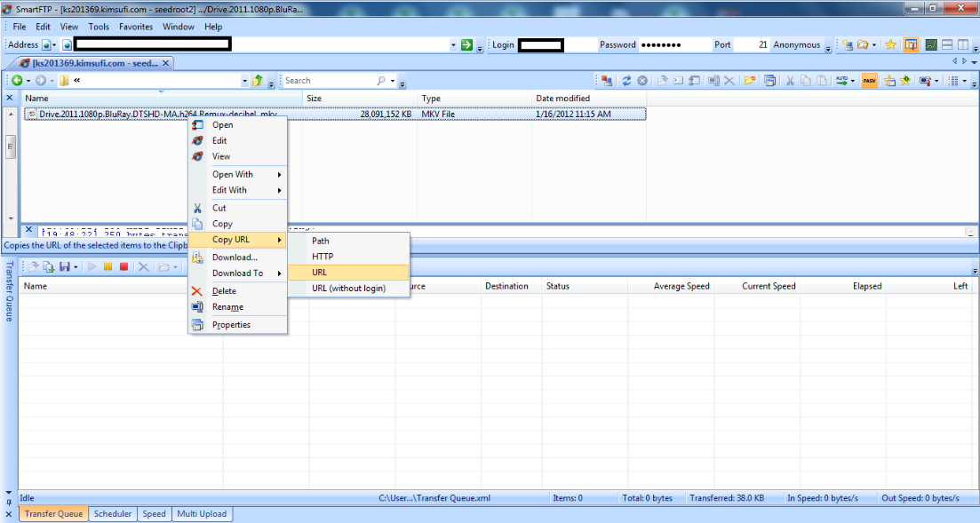Select URL in the Copy URL submenu
Image resolution: width=980 pixels, height=523 pixels.
click(x=349, y=273)
